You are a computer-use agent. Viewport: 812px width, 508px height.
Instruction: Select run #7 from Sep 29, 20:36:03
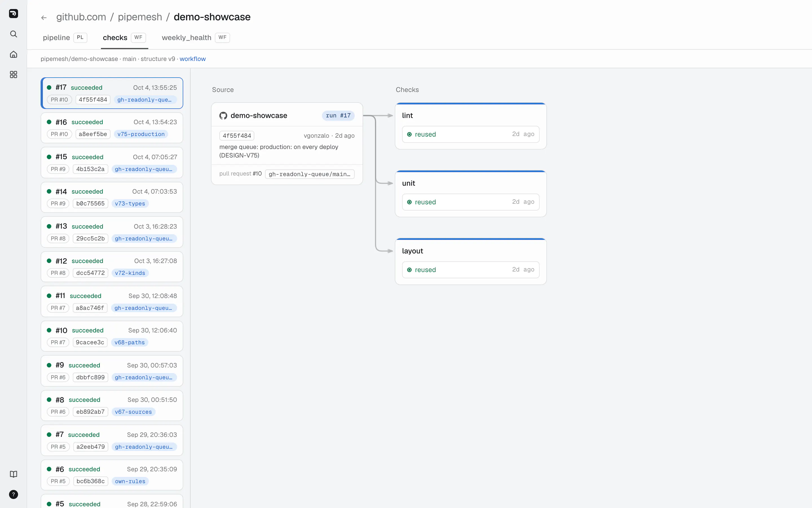tap(112, 441)
